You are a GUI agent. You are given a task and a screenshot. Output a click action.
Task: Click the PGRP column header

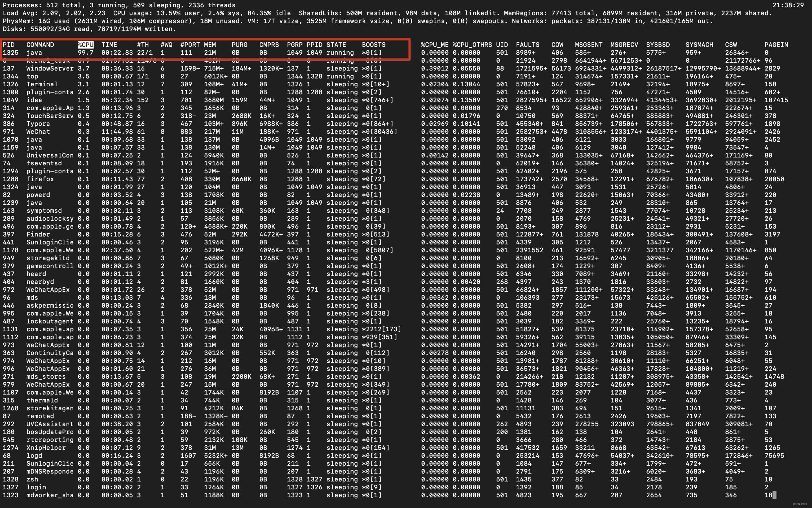pyautogui.click(x=295, y=45)
